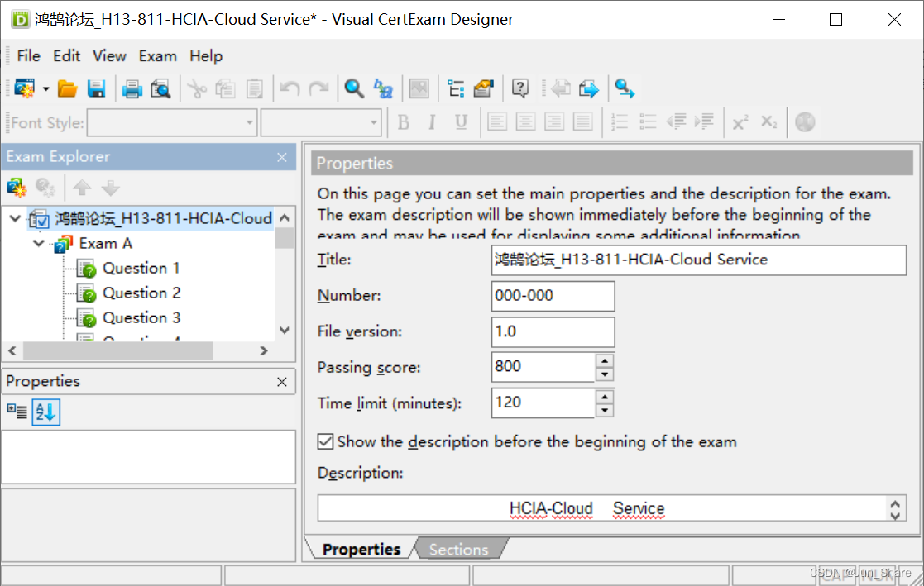
Task: Click the Redo arrow icon
Action: tap(318, 89)
